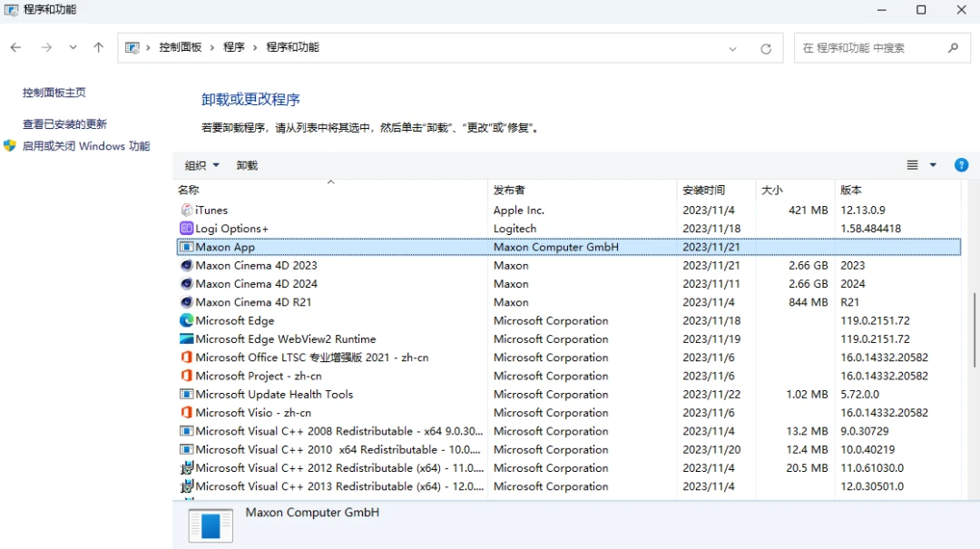This screenshot has height=549, width=980.
Task: Click the Visual C++ 2013 Redistributable icon
Action: (186, 486)
